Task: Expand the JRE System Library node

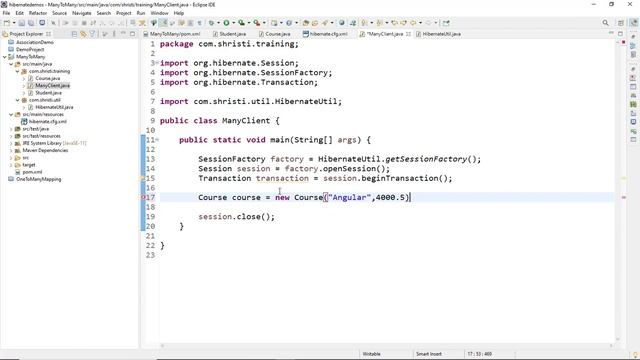Action: [x=11, y=143]
